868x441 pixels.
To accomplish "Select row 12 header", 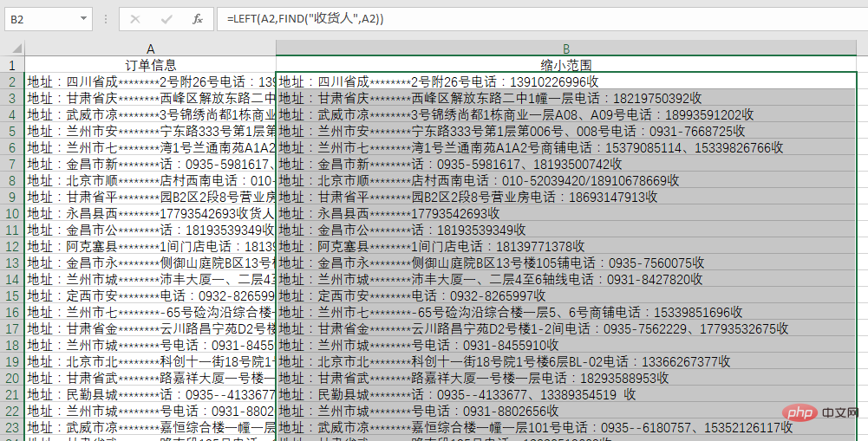I will click(x=12, y=246).
